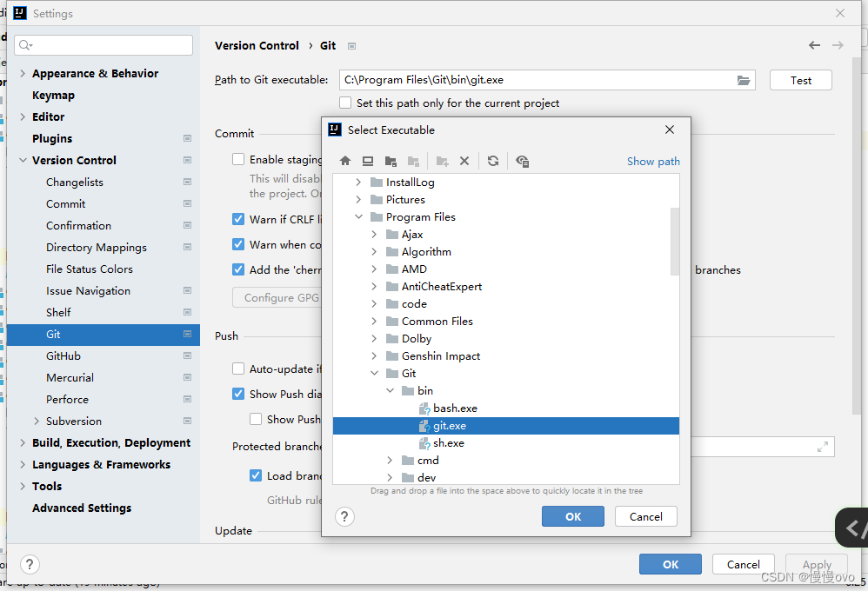Open help icon in Select Executable dialog
Image resolution: width=868 pixels, height=591 pixels.
[x=344, y=517]
